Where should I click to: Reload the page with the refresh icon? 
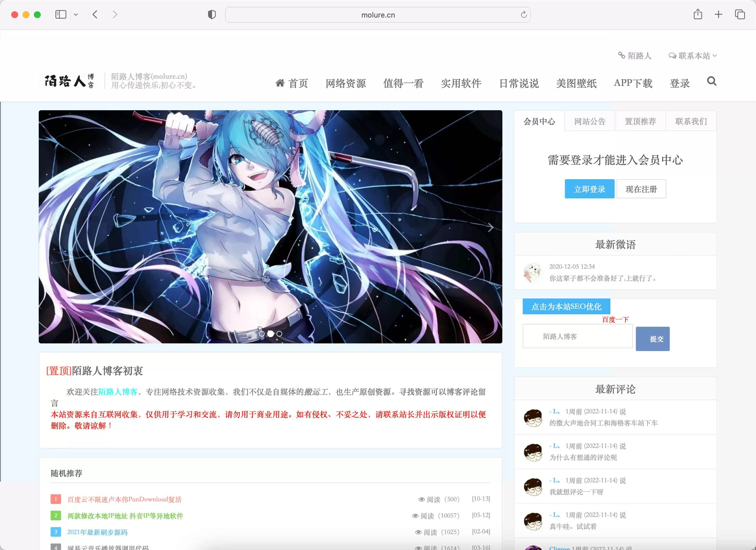(523, 15)
